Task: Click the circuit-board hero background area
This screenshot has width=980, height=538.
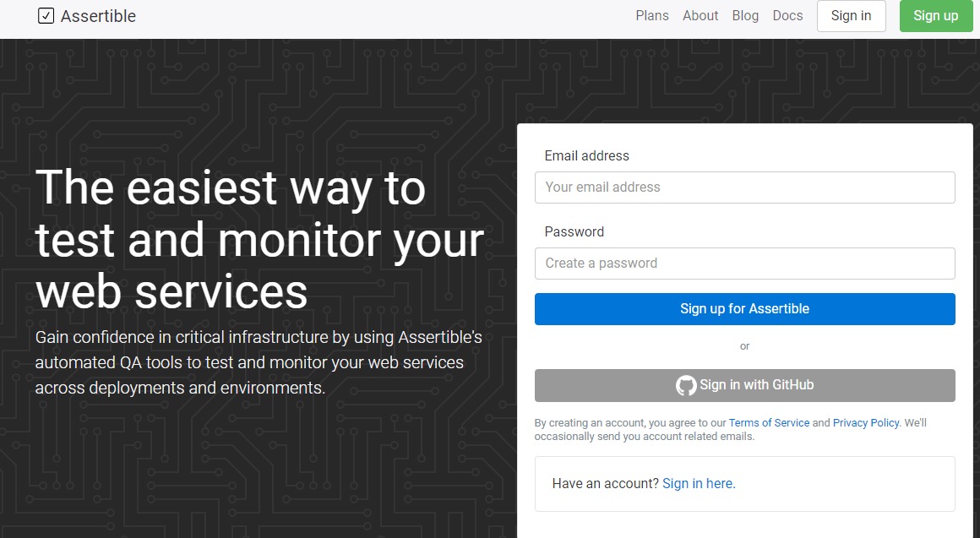Action: pos(253,473)
